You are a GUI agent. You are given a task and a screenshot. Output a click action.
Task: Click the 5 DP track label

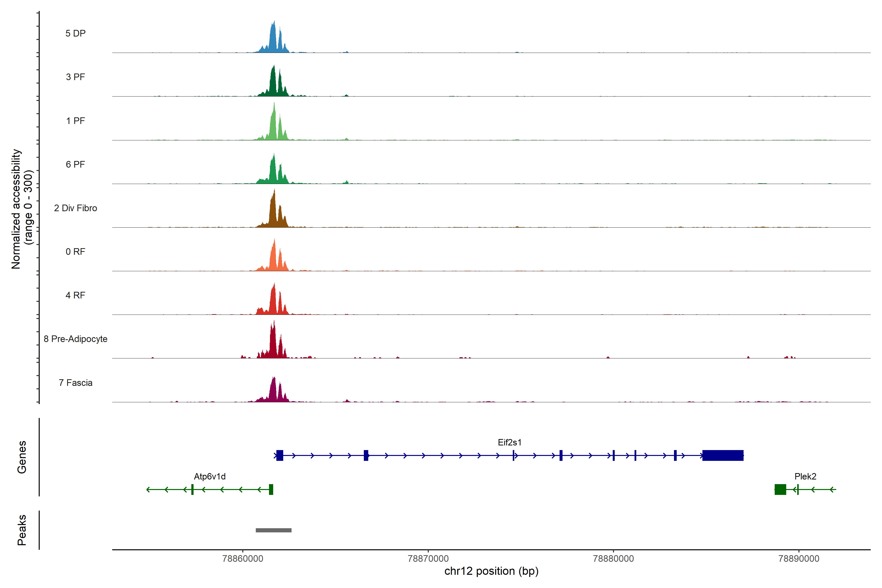click(x=75, y=33)
